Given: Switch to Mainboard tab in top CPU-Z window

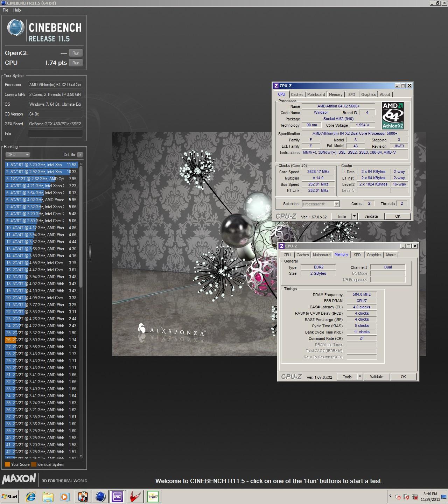Looking at the screenshot, I should (316, 94).
